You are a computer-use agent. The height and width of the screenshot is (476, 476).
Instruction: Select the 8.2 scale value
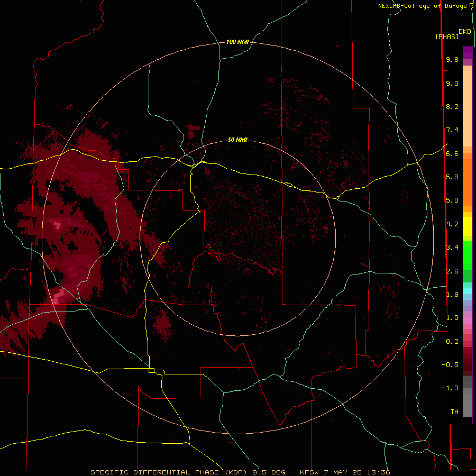[452, 106]
